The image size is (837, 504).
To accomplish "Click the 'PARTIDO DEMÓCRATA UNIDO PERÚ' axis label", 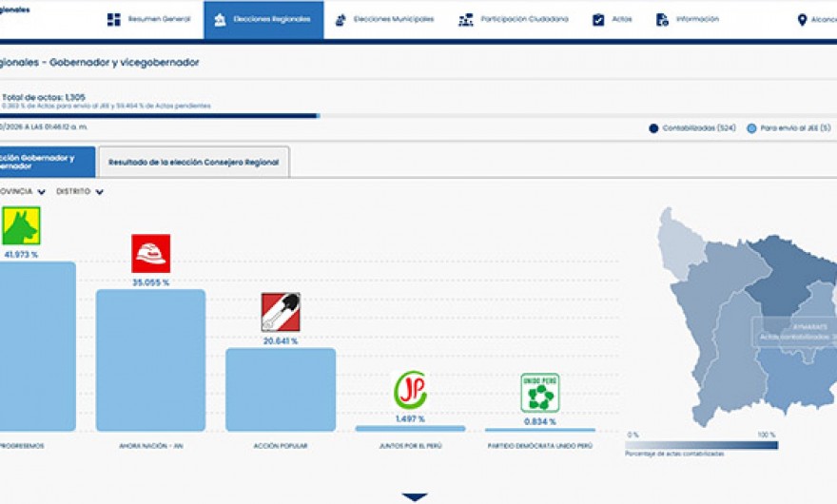I will pyautogui.click(x=539, y=446).
